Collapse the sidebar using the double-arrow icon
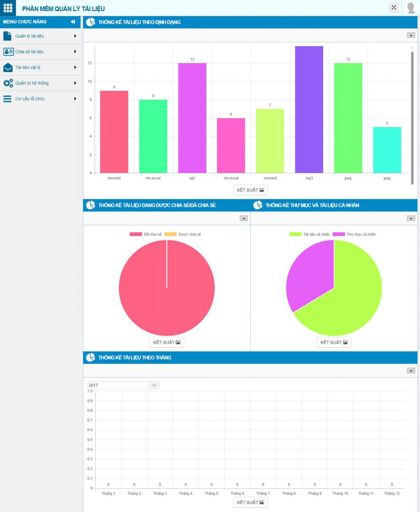The image size is (420, 512). (73, 22)
